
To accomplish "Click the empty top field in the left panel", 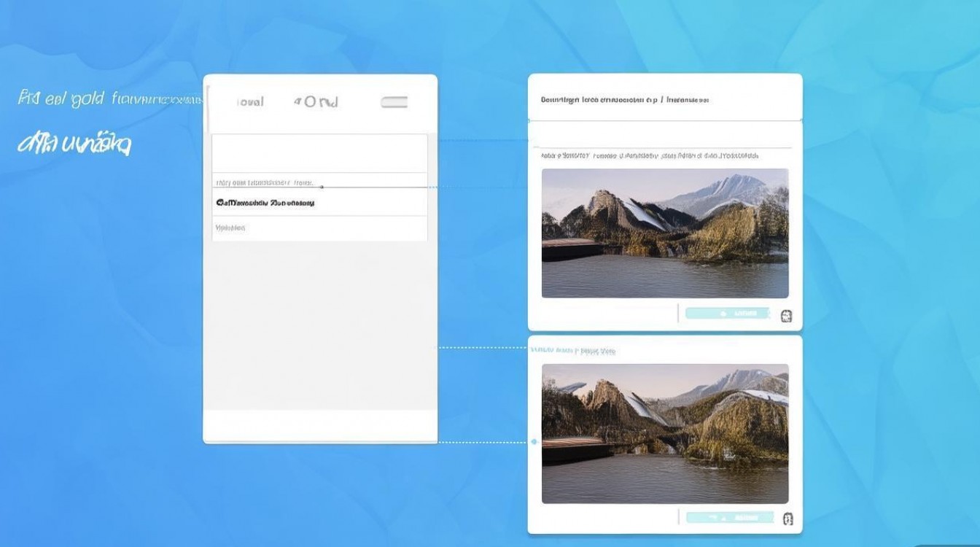I will 319,153.
